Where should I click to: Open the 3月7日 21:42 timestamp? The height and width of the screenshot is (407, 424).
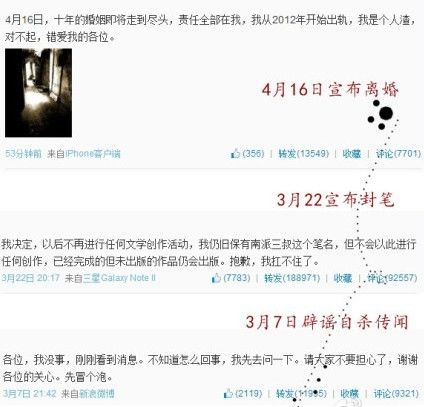point(30,393)
